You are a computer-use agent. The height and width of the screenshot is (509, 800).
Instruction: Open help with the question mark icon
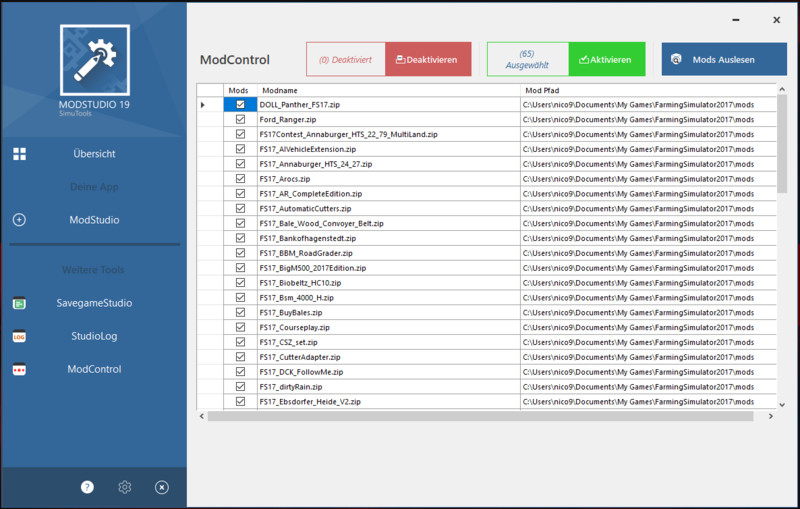click(x=87, y=487)
